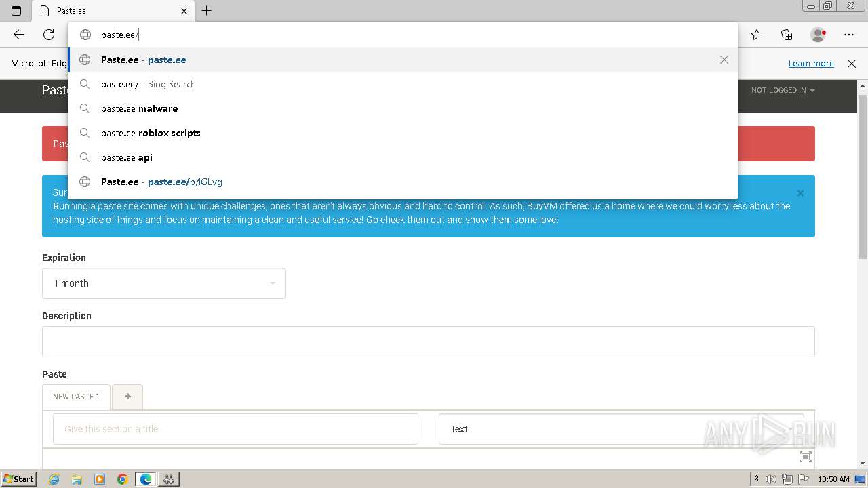Add a new paste section tab
The width and height of the screenshot is (868, 488).
coord(127,396)
